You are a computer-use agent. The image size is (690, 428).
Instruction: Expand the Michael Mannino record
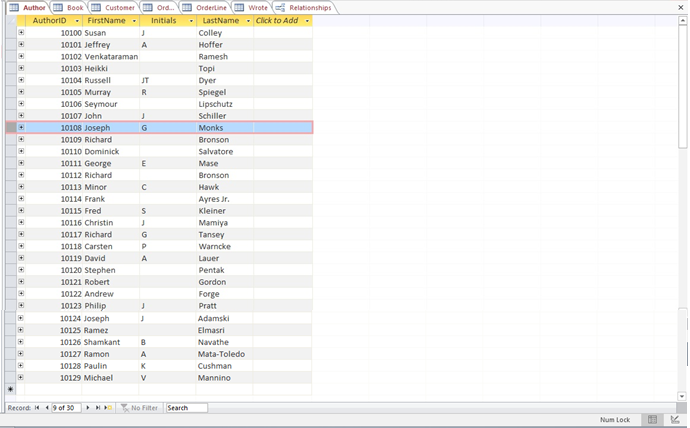click(x=21, y=377)
